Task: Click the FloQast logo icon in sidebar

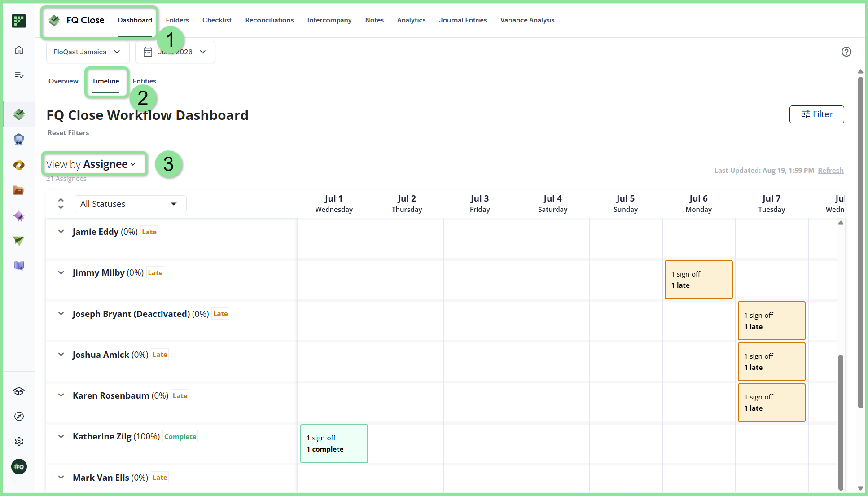Action: click(19, 21)
